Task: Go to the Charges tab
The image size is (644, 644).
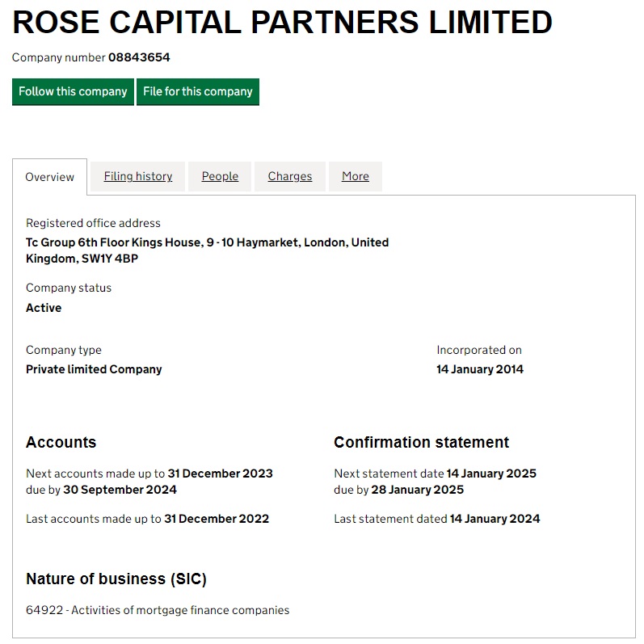Action: [x=289, y=176]
